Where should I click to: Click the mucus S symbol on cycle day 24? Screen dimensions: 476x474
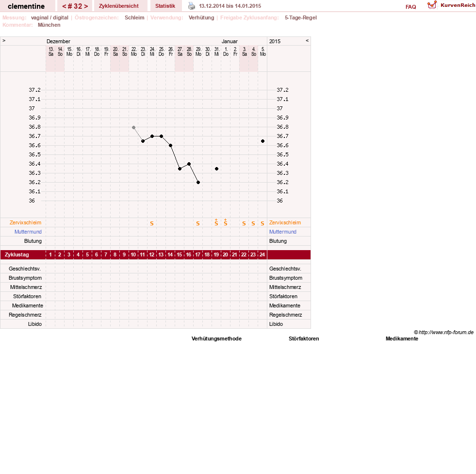pyautogui.click(x=263, y=223)
